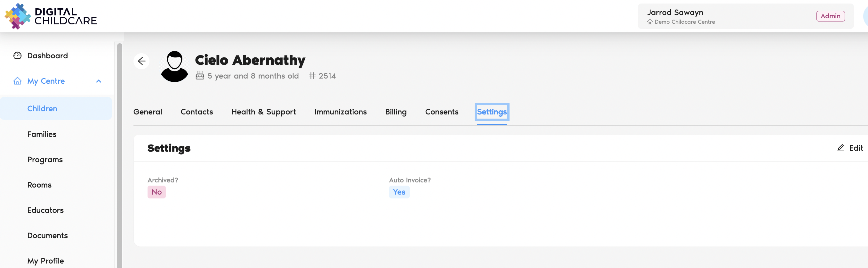Click the Settings section heading
Image resolution: width=868 pixels, height=268 pixels.
pos(169,148)
